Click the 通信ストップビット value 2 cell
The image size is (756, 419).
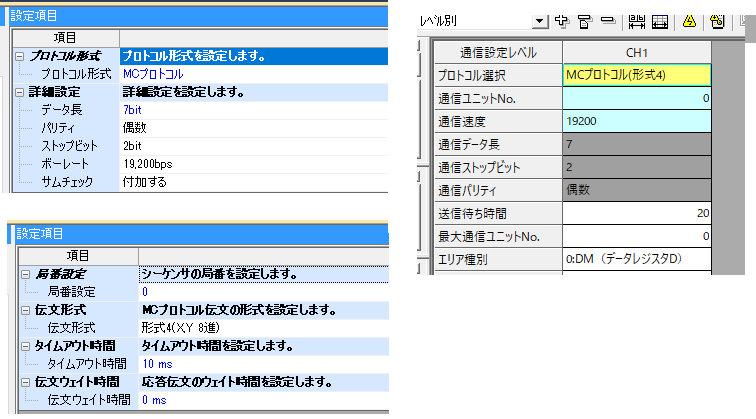636,167
